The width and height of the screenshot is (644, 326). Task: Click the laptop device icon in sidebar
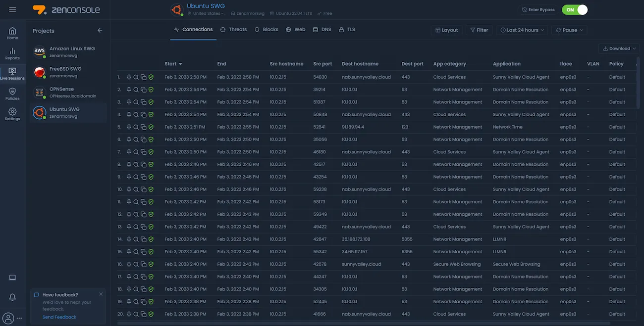[12, 278]
